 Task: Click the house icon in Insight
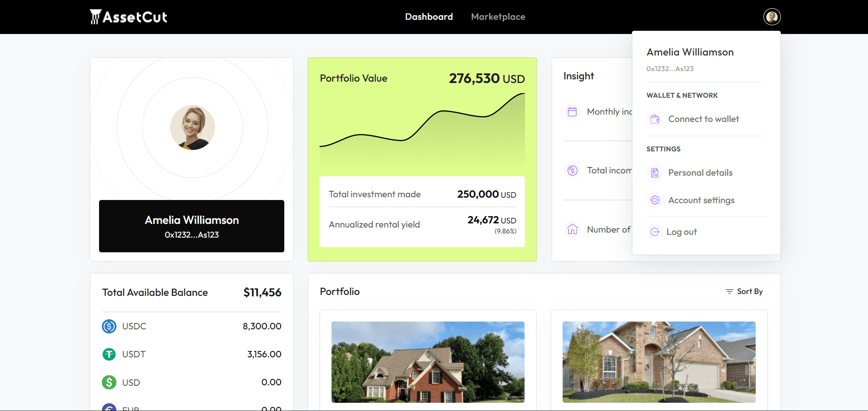572,229
